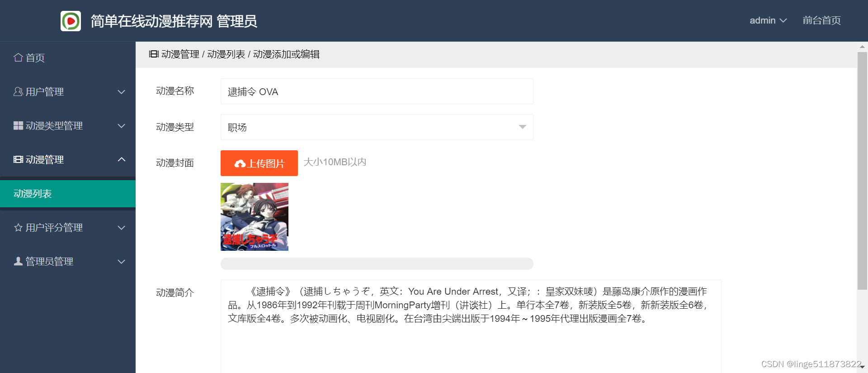Click the 上传图片 upload button
Viewport: 868px width, 373px height.
259,163
